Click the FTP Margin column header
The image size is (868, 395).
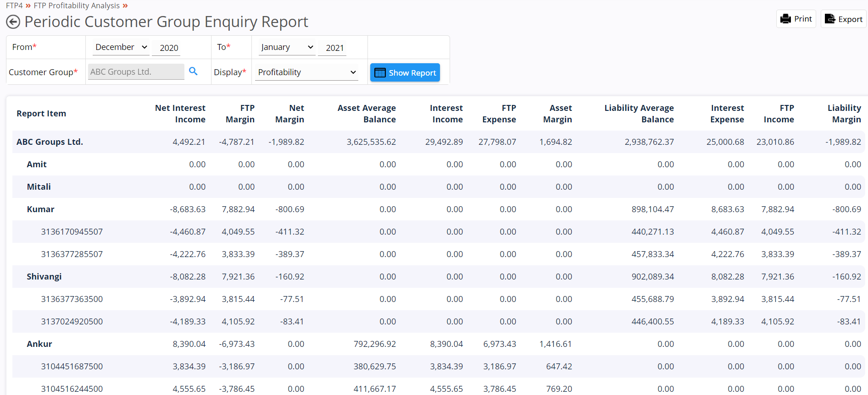240,114
